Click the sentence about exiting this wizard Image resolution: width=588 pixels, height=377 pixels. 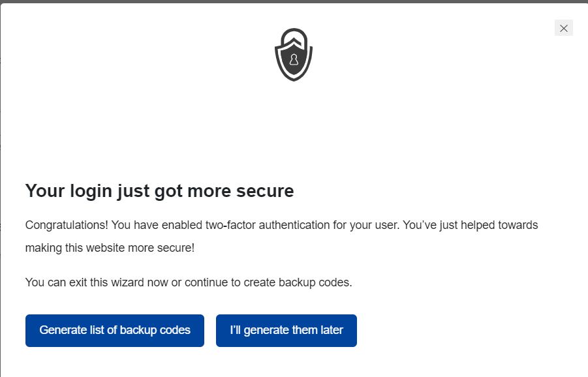189,282
